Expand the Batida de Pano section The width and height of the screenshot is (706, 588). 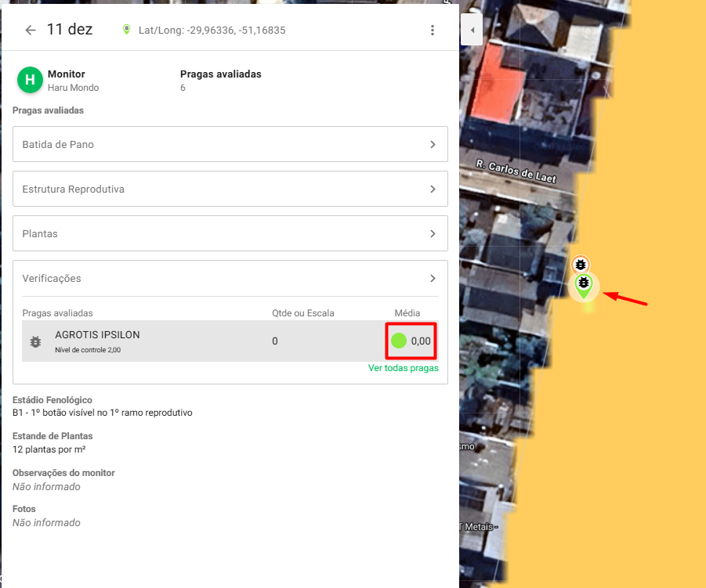click(x=230, y=145)
